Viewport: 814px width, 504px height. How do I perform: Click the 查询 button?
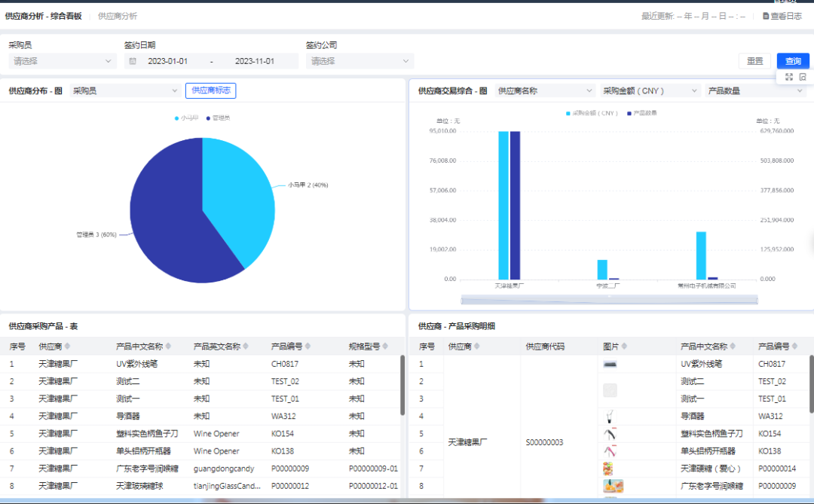(x=793, y=61)
